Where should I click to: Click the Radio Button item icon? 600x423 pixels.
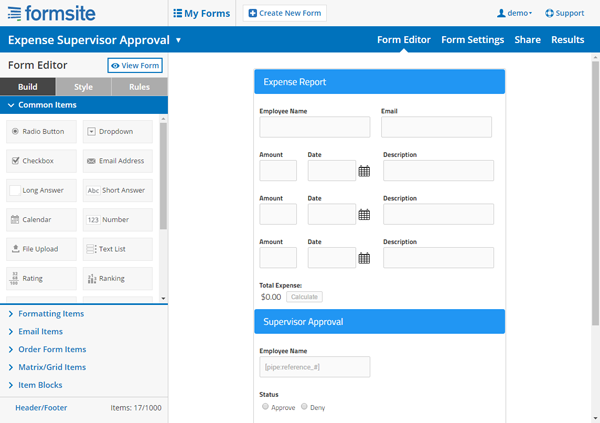tap(14, 131)
